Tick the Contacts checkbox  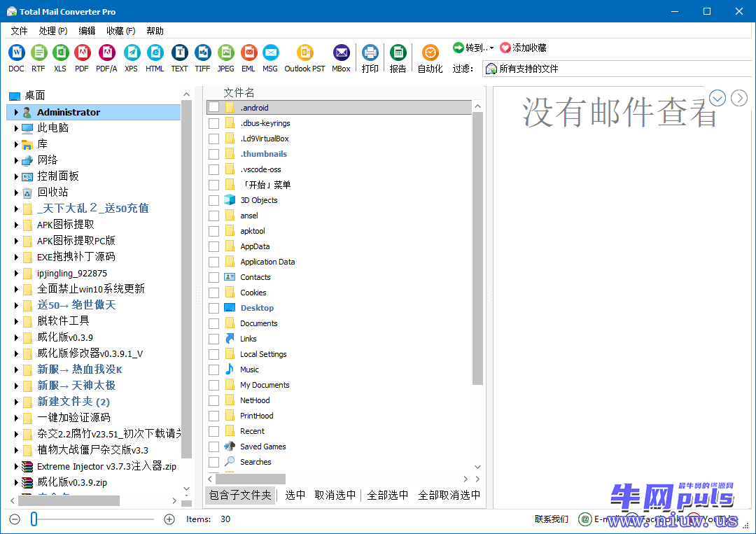click(x=214, y=277)
